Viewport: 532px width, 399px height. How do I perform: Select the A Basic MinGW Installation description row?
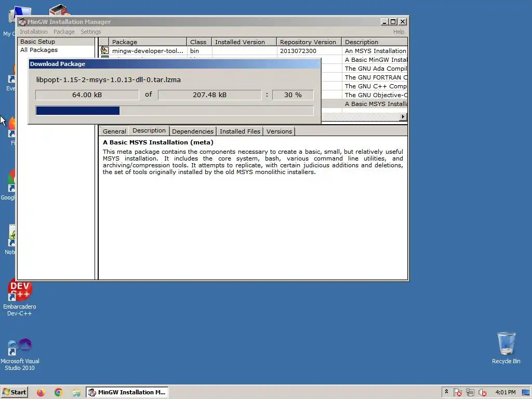click(375, 60)
